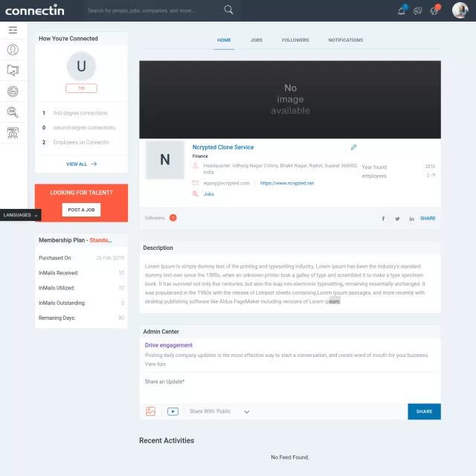Click the U connection avatar
The width and height of the screenshot is (476, 476).
(81, 66)
